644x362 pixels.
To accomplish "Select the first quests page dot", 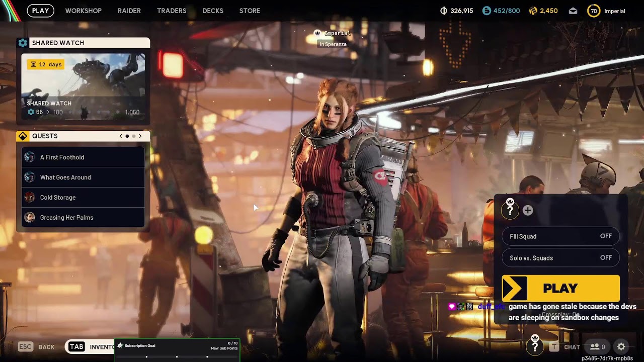I will tap(127, 136).
